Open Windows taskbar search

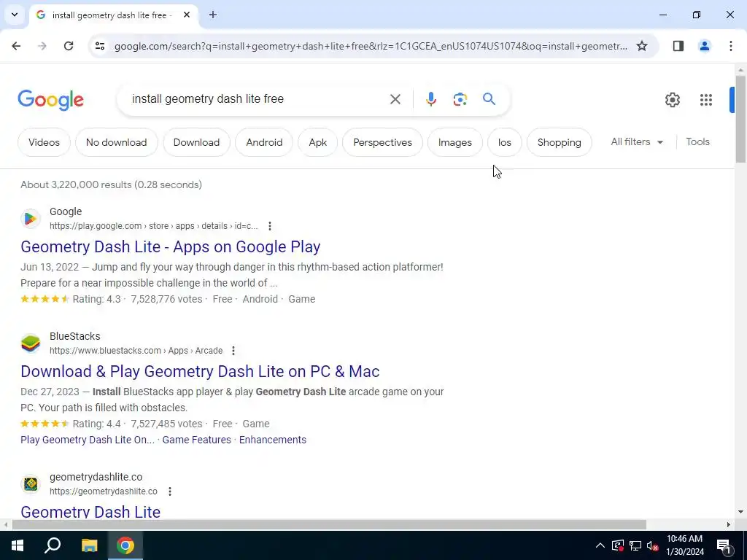(53, 545)
